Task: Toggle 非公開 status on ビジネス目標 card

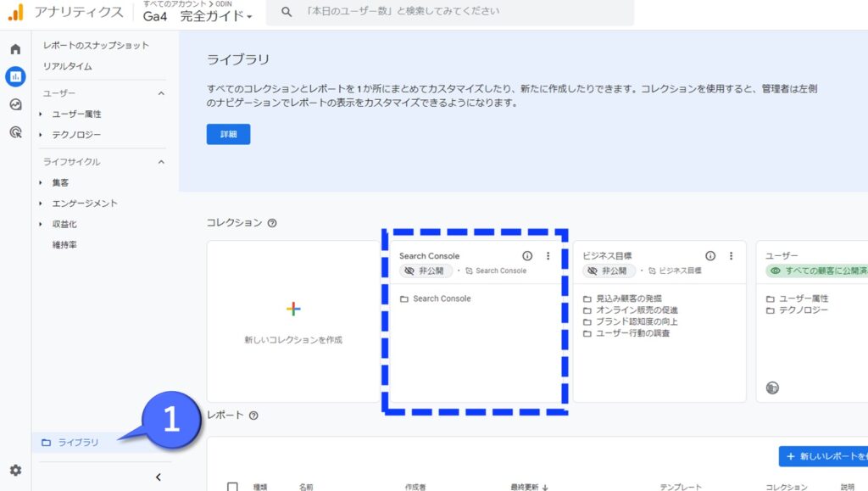Action: 609,271
